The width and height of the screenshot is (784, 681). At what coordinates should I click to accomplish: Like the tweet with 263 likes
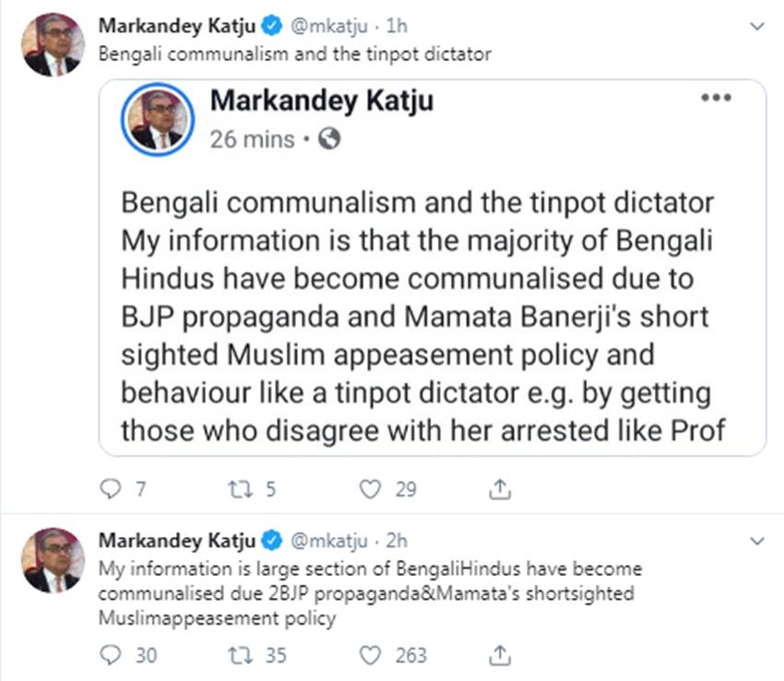click(x=371, y=655)
